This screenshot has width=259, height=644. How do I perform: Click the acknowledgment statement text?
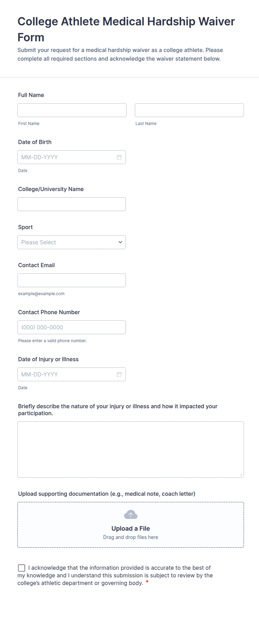point(115,575)
